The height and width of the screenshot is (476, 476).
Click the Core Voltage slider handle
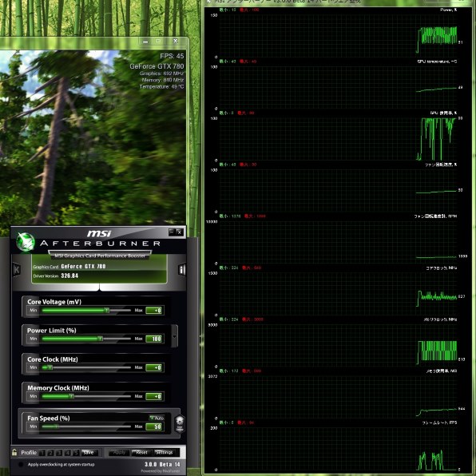tap(107, 310)
